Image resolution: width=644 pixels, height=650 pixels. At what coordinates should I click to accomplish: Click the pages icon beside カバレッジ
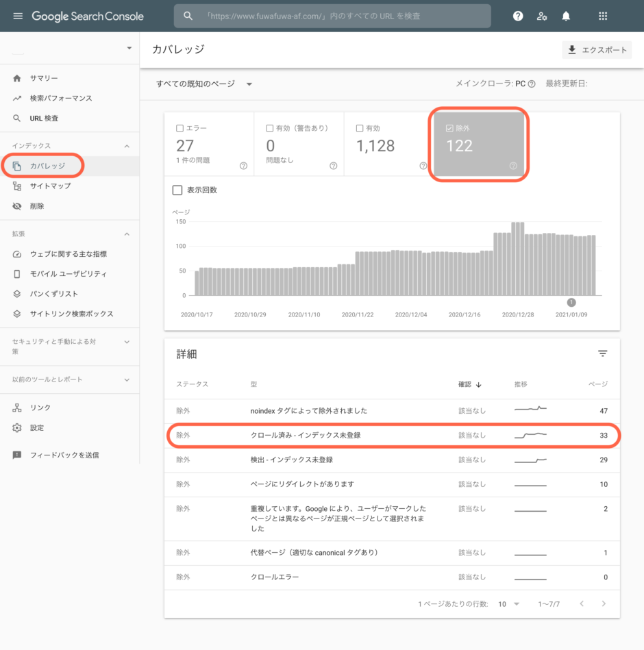click(17, 166)
